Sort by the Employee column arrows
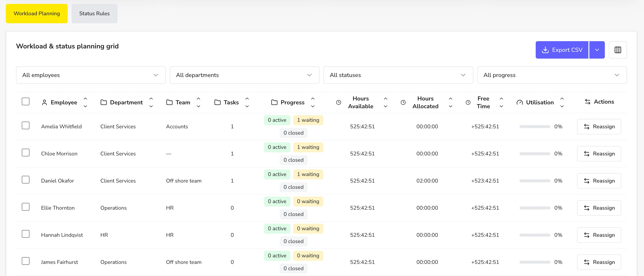 pyautogui.click(x=85, y=102)
